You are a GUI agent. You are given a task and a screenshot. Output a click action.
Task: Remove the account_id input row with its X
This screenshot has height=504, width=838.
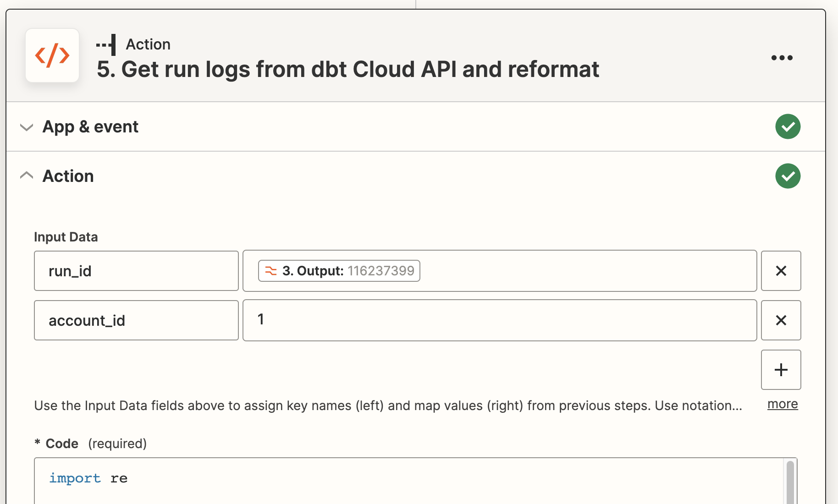(x=781, y=320)
